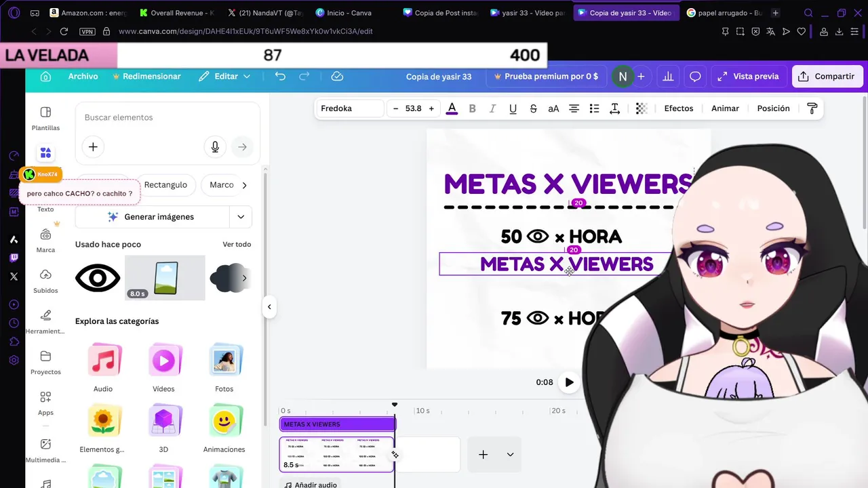The height and width of the screenshot is (488, 868).
Task: Open the Efectos text options
Action: pyautogui.click(x=679, y=108)
